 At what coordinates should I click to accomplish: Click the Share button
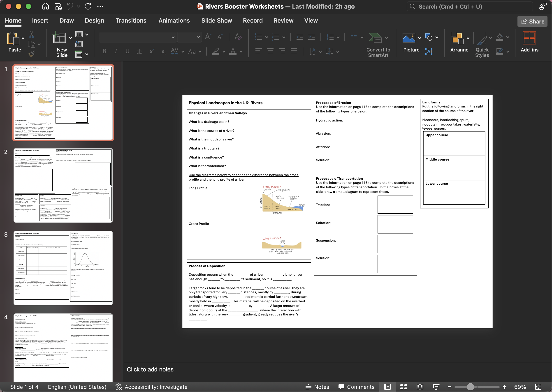pos(532,21)
